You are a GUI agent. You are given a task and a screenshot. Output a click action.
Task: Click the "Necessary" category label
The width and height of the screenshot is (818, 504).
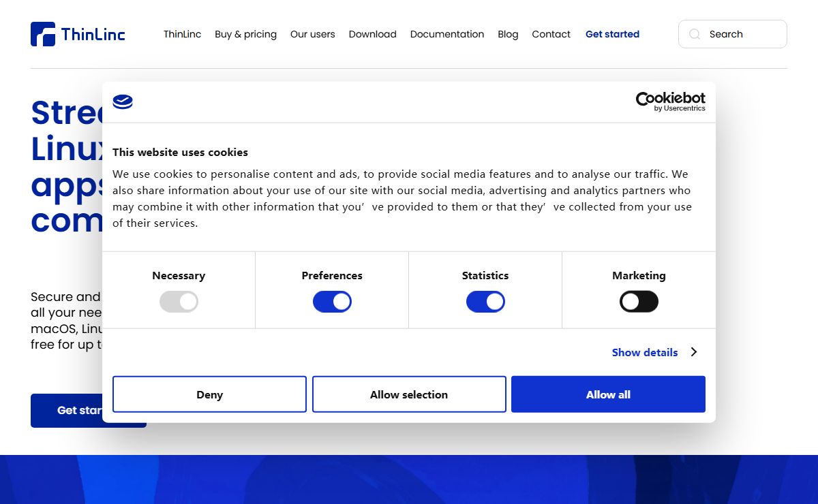click(x=179, y=276)
